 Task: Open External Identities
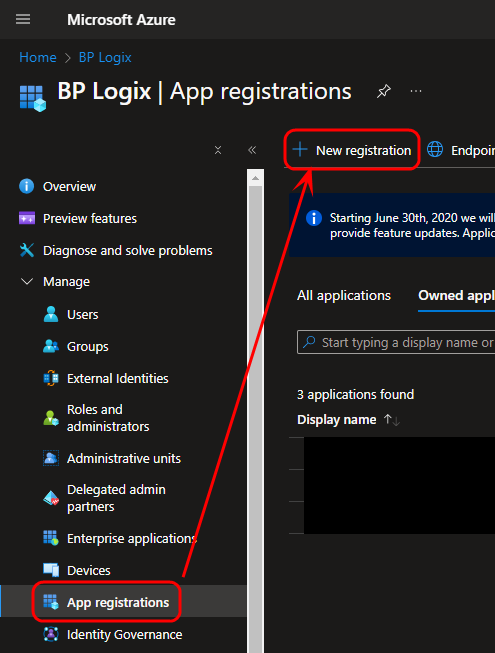pyautogui.click(x=118, y=379)
